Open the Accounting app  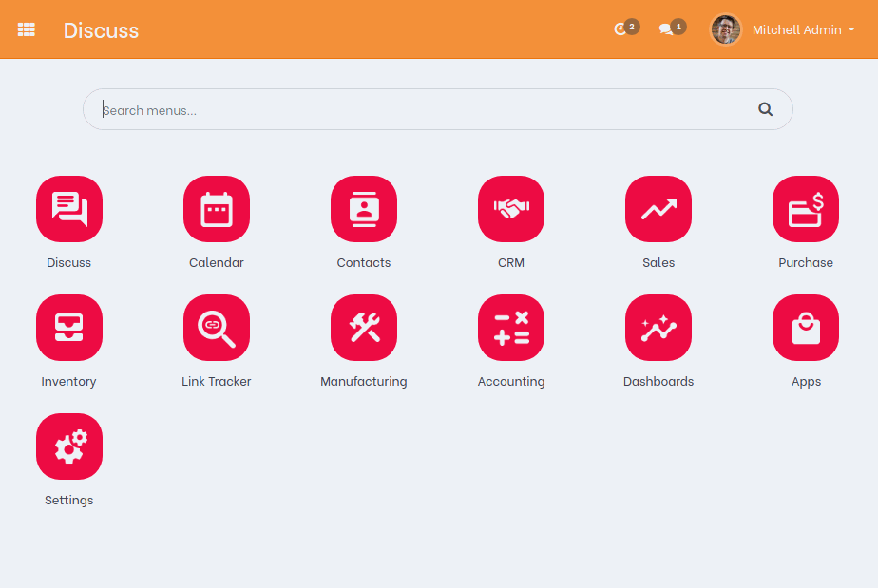[x=511, y=328]
